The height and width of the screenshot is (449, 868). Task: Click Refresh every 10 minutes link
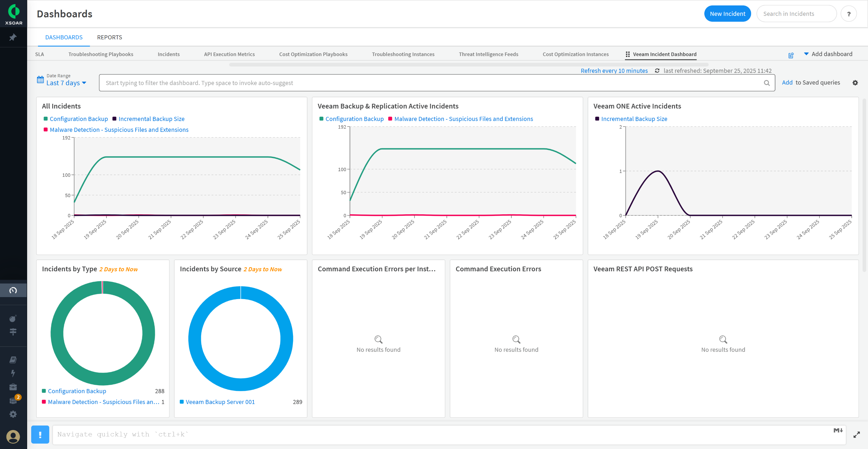tap(614, 71)
